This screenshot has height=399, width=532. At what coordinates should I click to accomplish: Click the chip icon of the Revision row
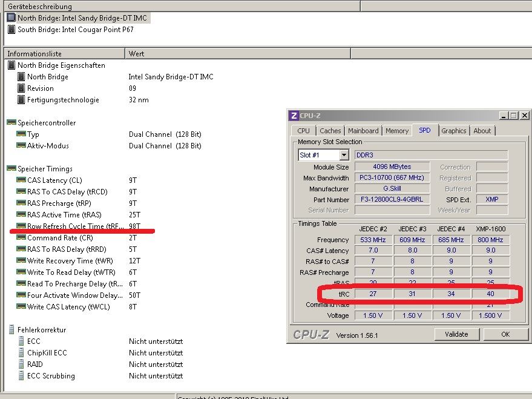[21, 88]
